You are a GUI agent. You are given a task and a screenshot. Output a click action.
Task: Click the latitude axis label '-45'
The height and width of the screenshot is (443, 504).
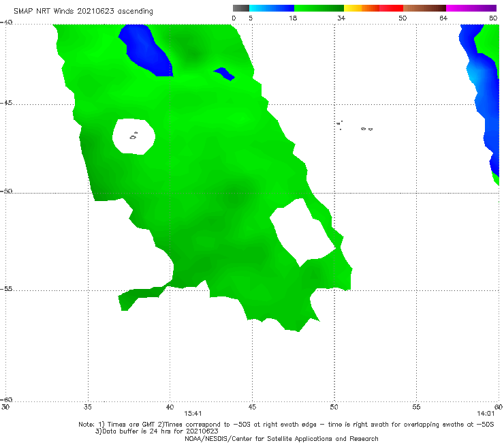coord(6,103)
